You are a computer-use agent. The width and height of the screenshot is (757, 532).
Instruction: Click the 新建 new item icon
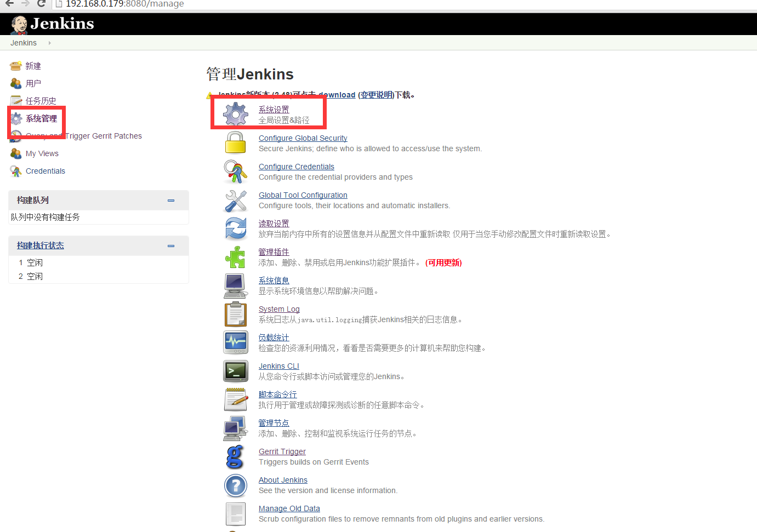click(16, 66)
